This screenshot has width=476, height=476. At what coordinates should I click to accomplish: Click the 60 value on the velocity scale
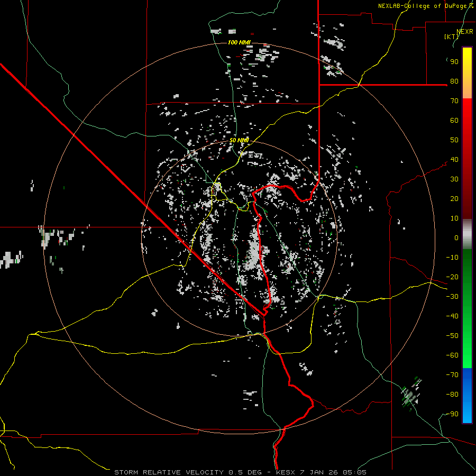click(x=454, y=121)
